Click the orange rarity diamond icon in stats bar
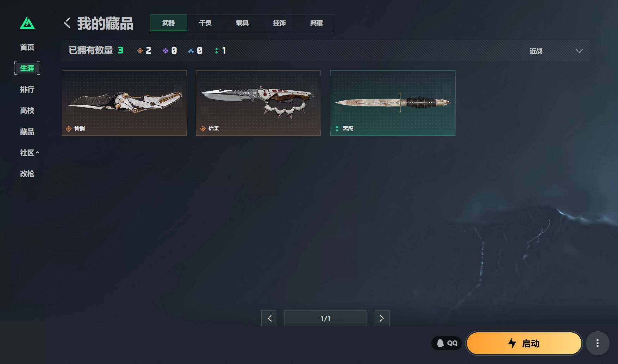The image size is (618, 364). click(x=140, y=51)
